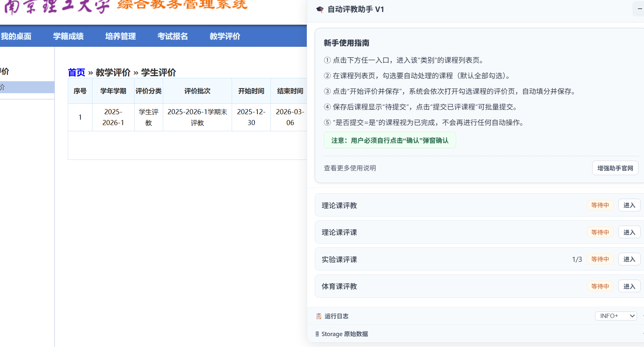Click the 运行日志 clipboard icon
The width and height of the screenshot is (644, 347).
[x=319, y=316]
